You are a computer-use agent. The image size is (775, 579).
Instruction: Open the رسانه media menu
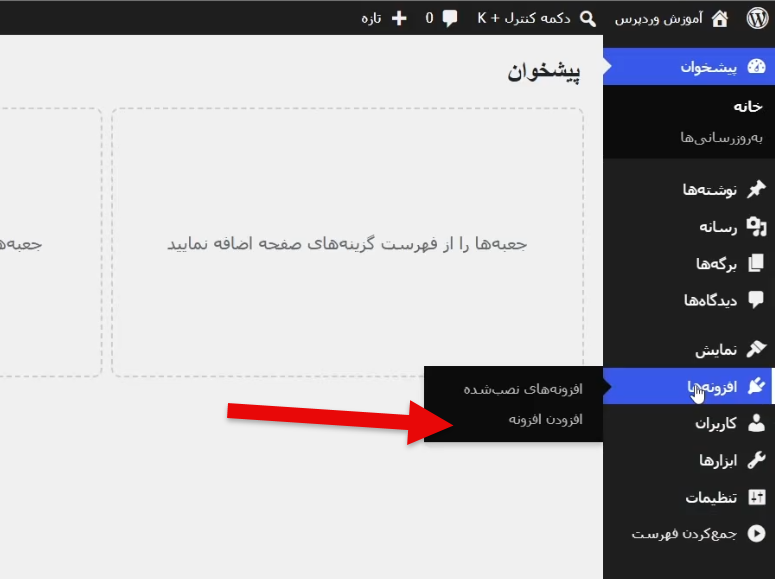(x=689, y=226)
